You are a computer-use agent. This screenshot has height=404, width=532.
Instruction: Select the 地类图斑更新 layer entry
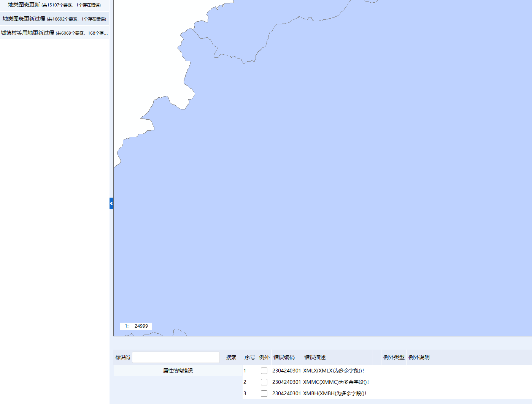(x=54, y=5)
